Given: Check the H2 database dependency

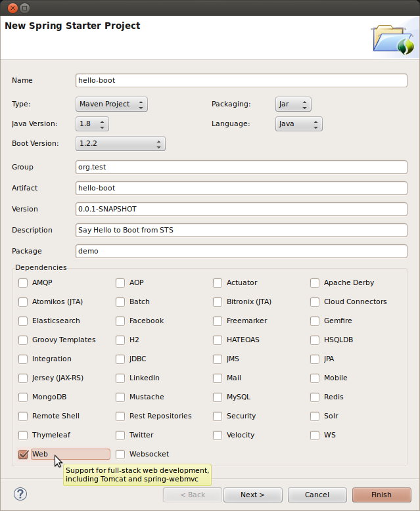Looking at the screenshot, I should tap(120, 340).
